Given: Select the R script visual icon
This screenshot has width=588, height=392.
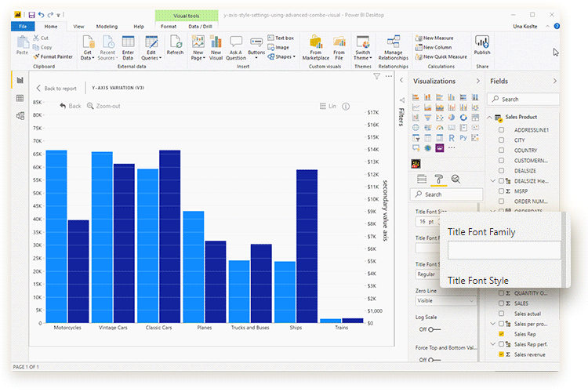Looking at the screenshot, I should point(452,138).
